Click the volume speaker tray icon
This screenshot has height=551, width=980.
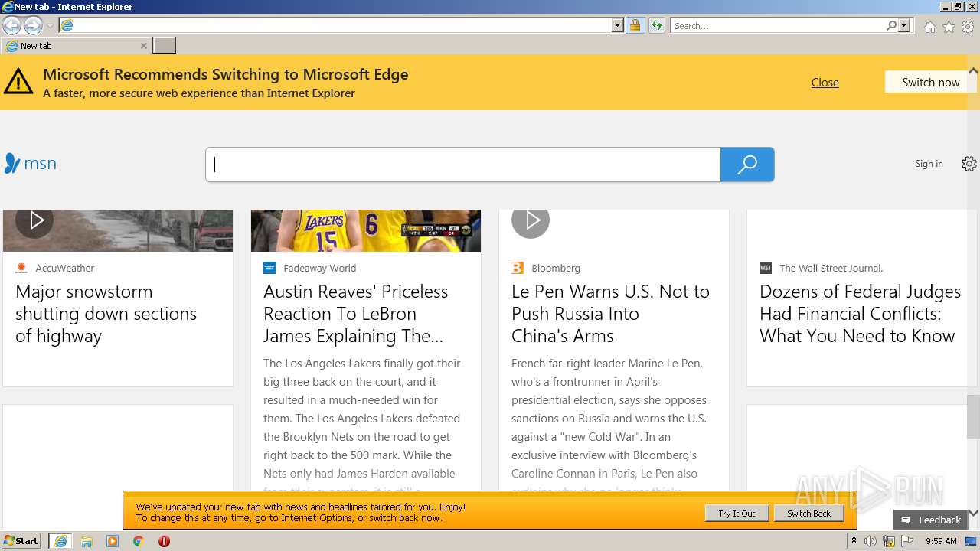pos(871,541)
